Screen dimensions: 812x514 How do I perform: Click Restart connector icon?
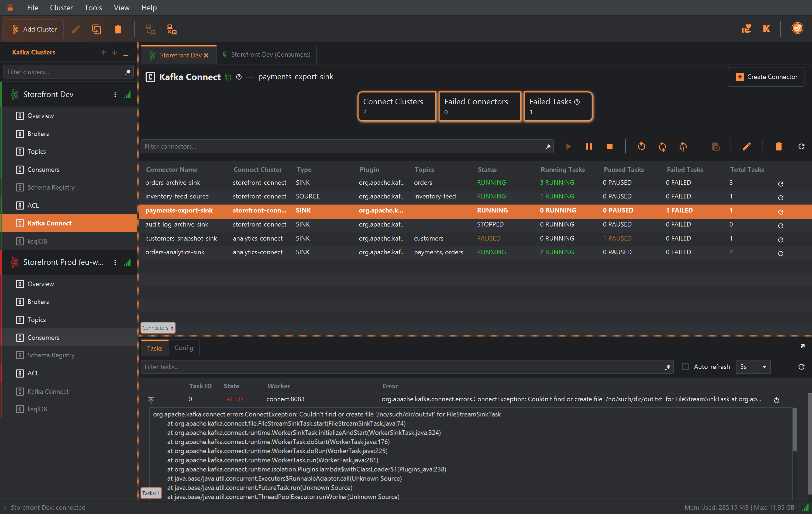tap(641, 146)
